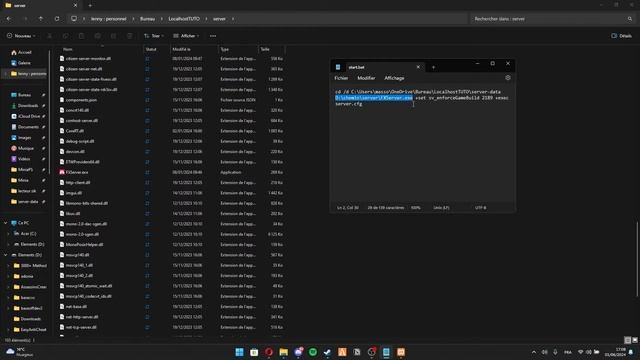
Task: Open Spotify from taskbar
Action: click(313, 352)
